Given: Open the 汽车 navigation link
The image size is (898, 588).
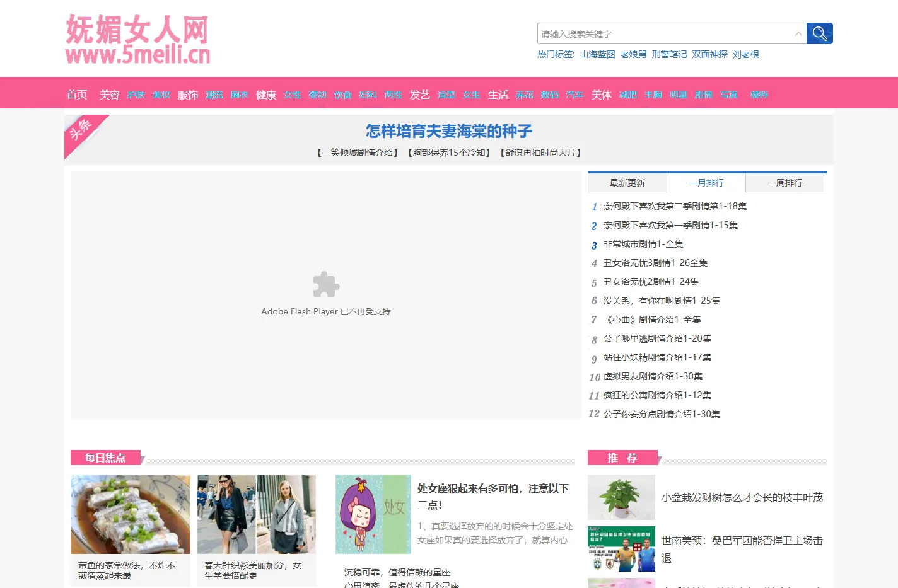Looking at the screenshot, I should 574,95.
